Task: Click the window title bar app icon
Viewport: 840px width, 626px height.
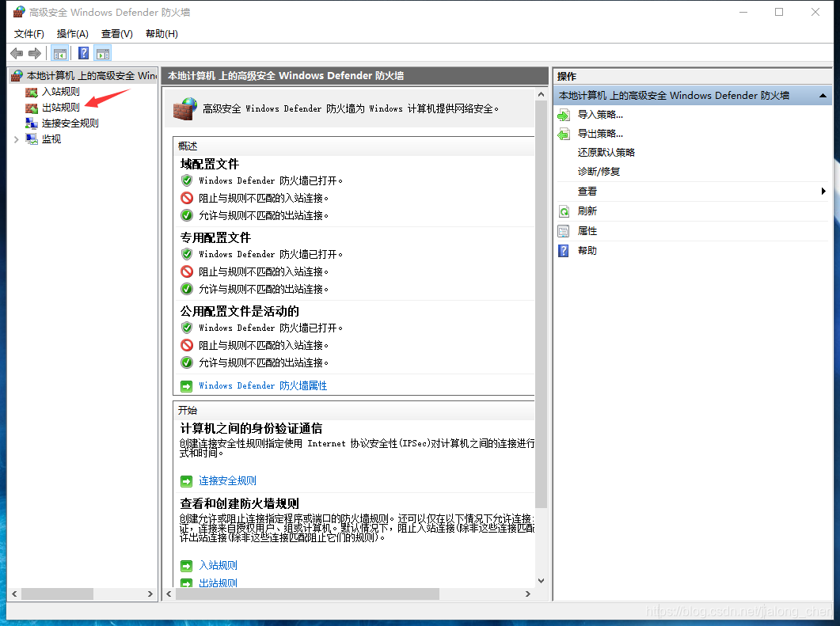Action: [x=19, y=12]
